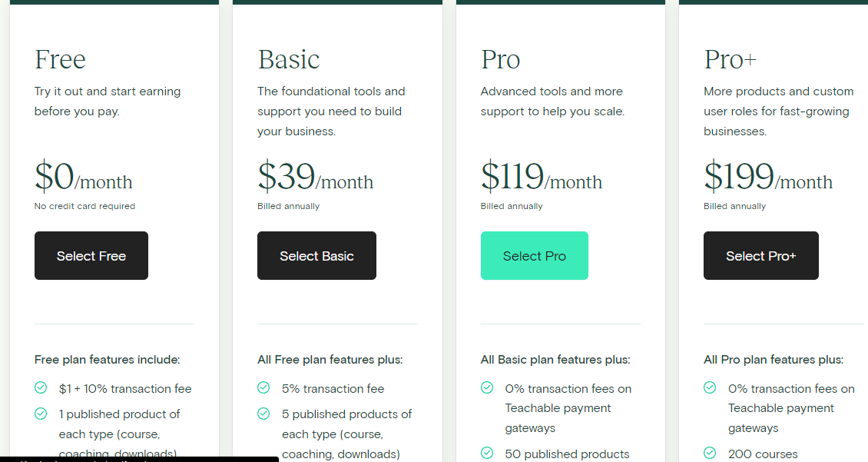Click the Basic plan heading

point(289,60)
